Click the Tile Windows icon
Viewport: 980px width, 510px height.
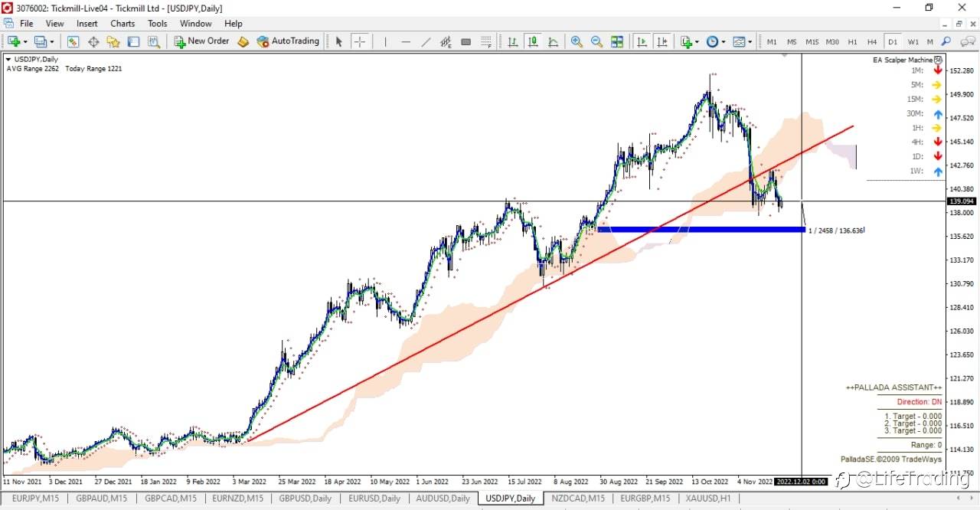pyautogui.click(x=617, y=42)
